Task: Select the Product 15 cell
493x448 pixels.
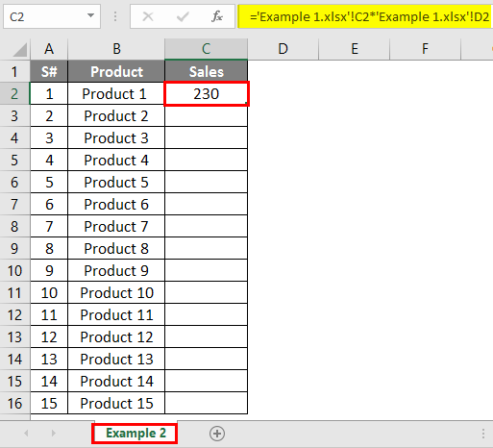Action: [116, 403]
